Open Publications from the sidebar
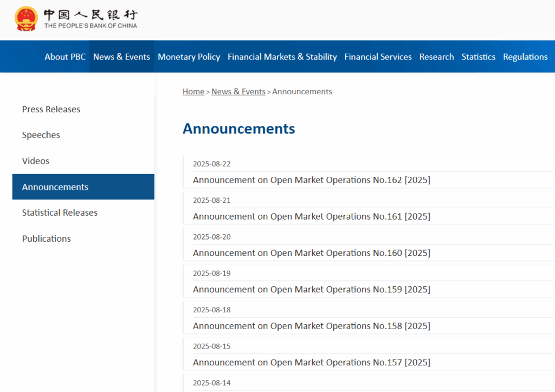The image size is (555, 392). coord(47,239)
